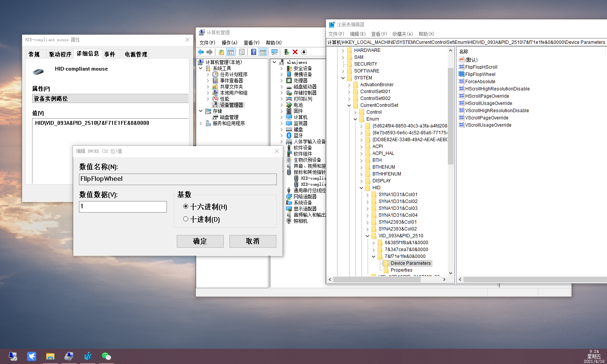The image size is (607, 364).
Task: Click the 确定 button
Action: point(200,241)
